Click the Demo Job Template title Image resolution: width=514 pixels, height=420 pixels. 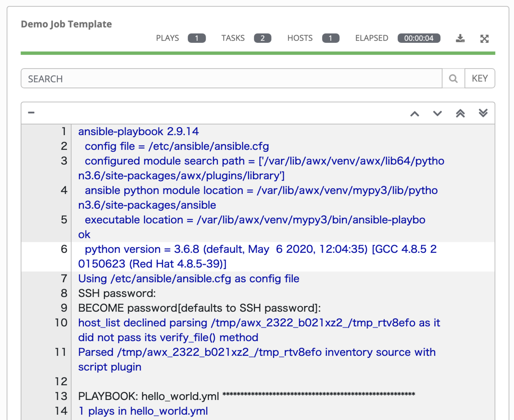tap(66, 24)
